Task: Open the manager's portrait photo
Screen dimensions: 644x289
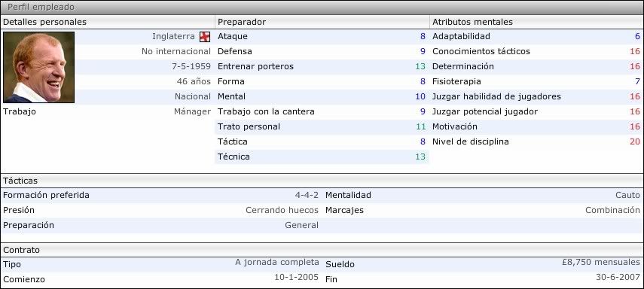Action: tap(38, 67)
